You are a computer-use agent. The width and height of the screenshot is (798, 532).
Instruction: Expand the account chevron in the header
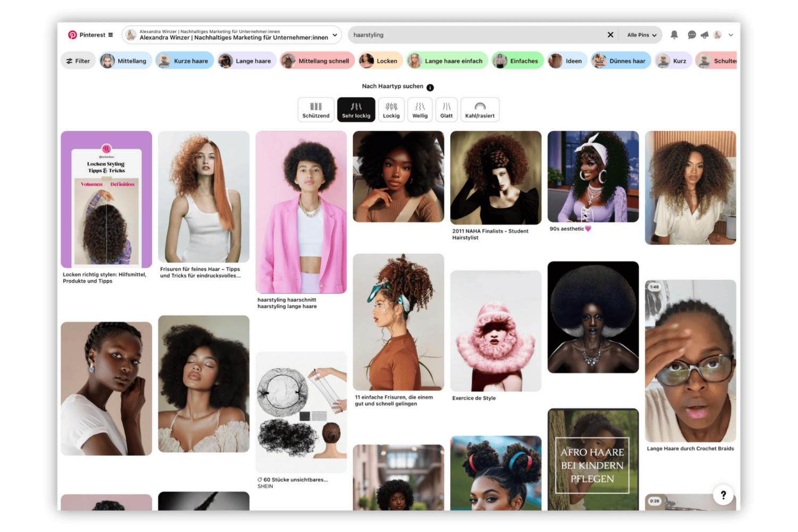pos(731,35)
